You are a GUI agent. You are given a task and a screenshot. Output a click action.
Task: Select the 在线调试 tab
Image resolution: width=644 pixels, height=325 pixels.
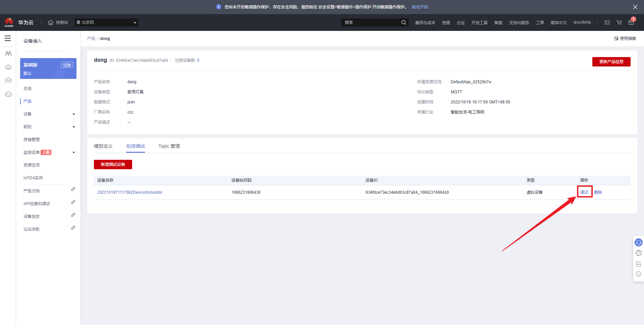[136, 146]
